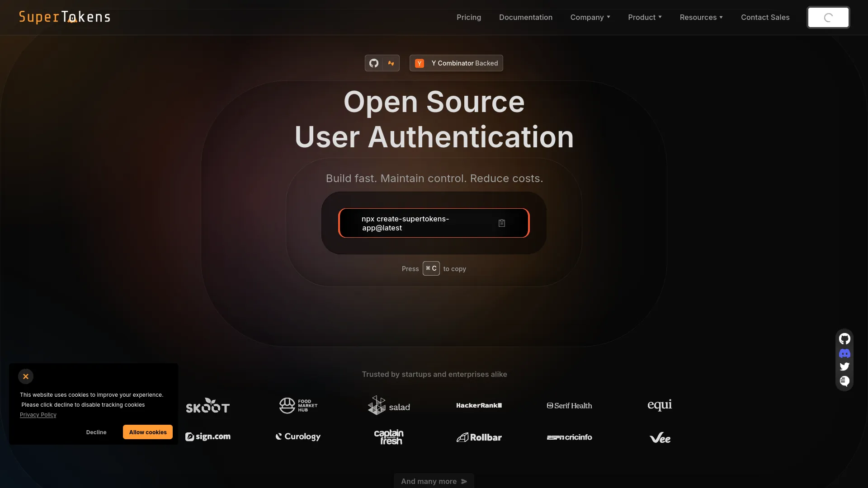Click the Serif Health logo
This screenshot has width=868, height=488.
(570, 406)
